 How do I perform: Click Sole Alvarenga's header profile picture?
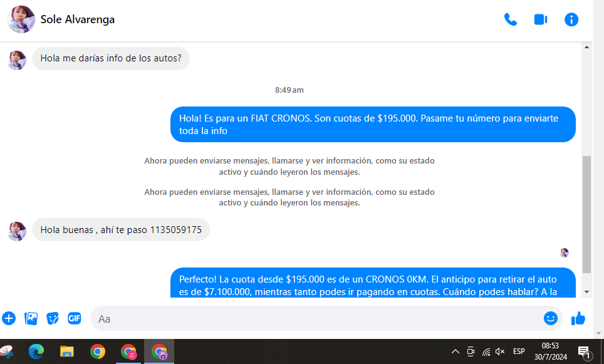coord(21,19)
